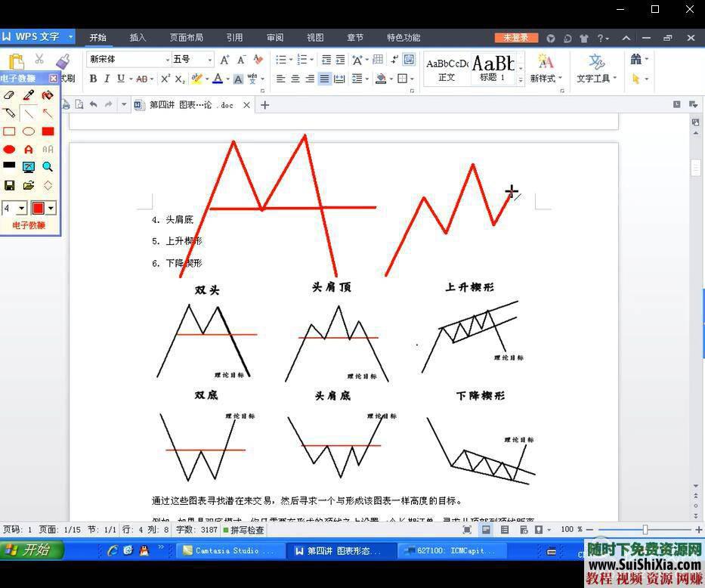Image resolution: width=705 pixels, height=588 pixels.
Task: Switch to the 插入 ribbon tab
Action: point(138,38)
